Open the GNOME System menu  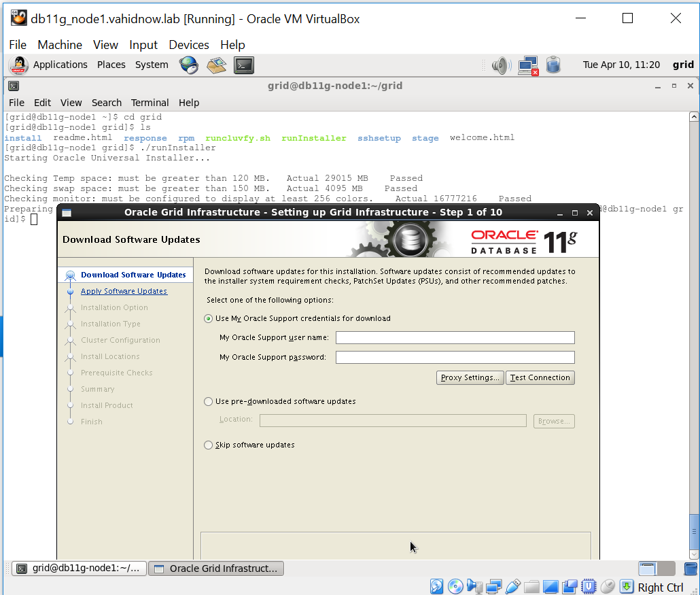pos(152,65)
